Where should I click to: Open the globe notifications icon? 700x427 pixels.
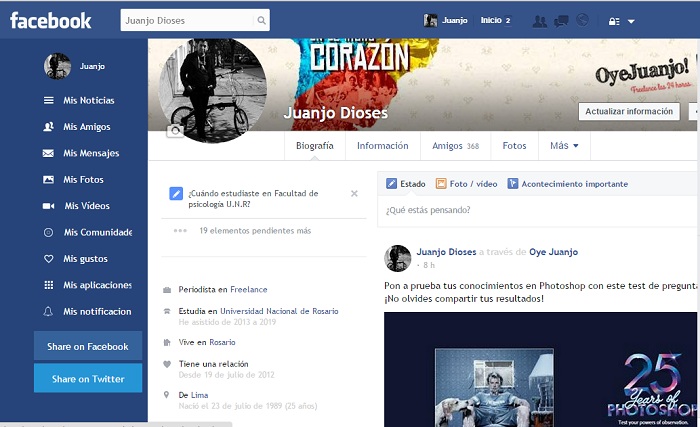pyautogui.click(x=583, y=20)
